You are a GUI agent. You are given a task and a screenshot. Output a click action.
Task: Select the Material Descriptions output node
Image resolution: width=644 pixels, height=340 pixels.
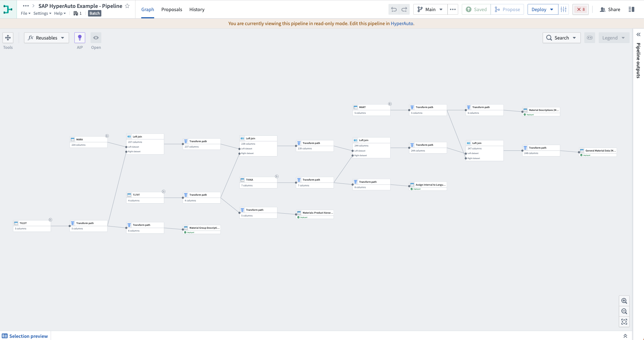point(541,112)
